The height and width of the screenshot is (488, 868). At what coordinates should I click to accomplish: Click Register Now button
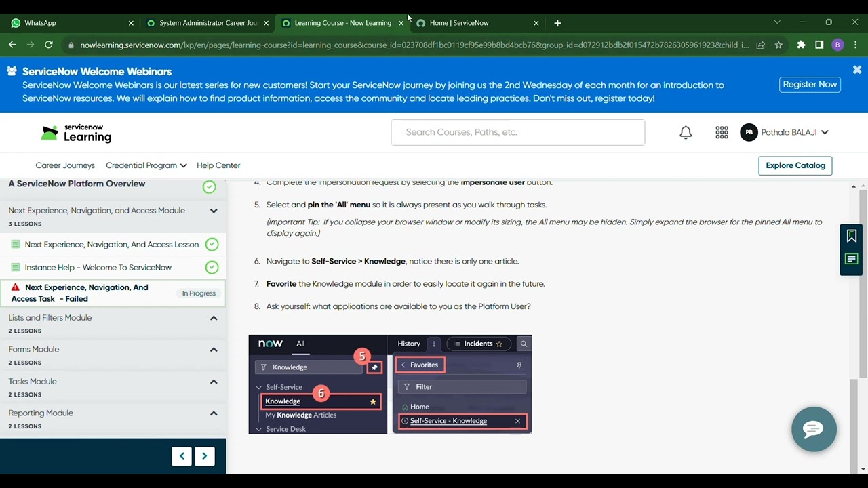click(810, 85)
